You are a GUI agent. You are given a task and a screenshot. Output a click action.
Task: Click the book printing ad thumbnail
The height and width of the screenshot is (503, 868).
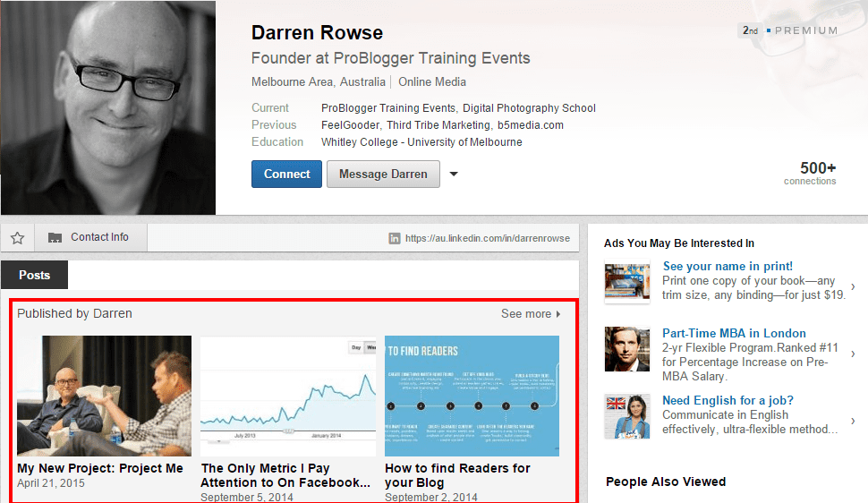click(x=627, y=283)
